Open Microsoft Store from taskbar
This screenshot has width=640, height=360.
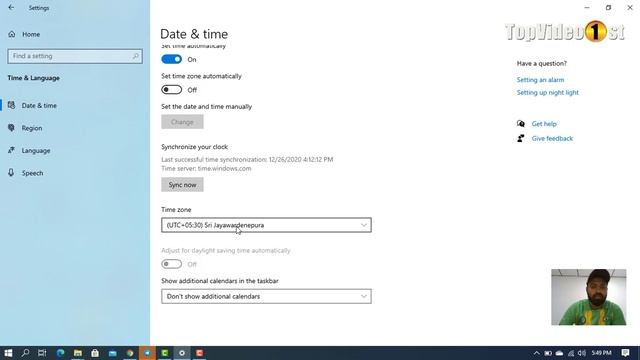95,353
